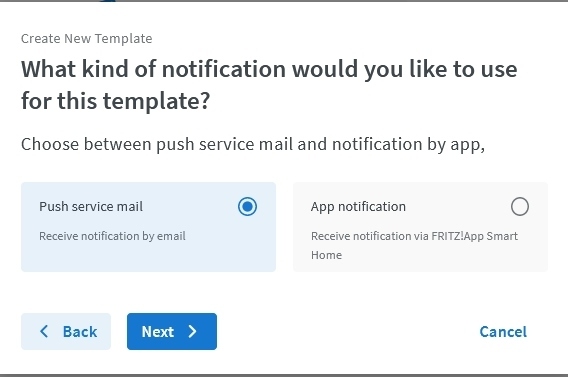Proceed with the blue Next button
Image resolution: width=568 pixels, height=377 pixels.
tap(172, 331)
